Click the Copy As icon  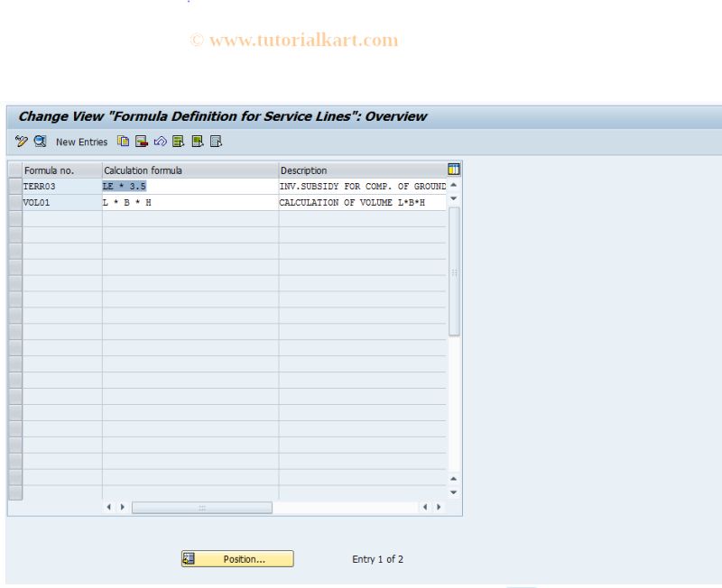tap(125, 142)
